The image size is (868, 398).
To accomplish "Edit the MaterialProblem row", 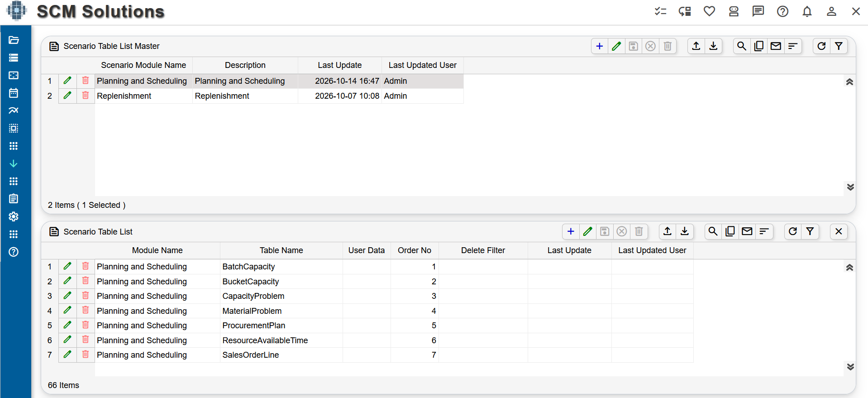I will pyautogui.click(x=67, y=311).
